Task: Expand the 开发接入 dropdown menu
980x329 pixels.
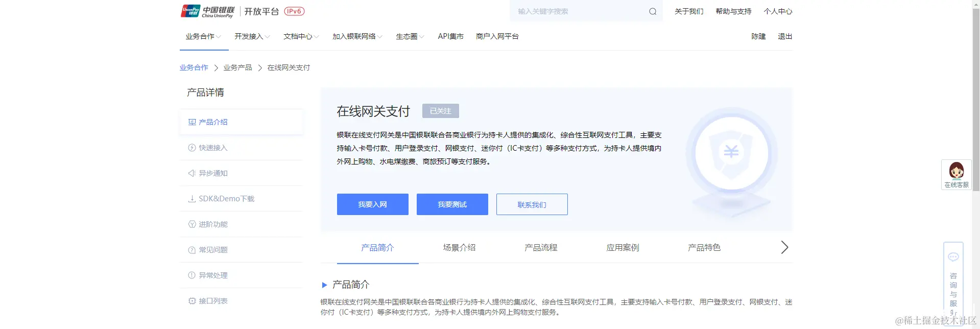Action: (252, 36)
